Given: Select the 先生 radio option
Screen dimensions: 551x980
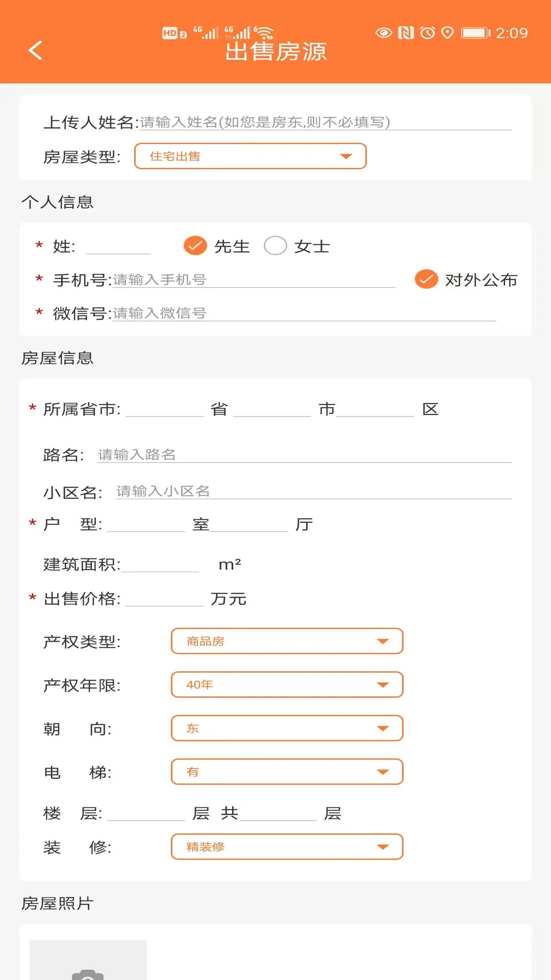Looking at the screenshot, I should 195,245.
